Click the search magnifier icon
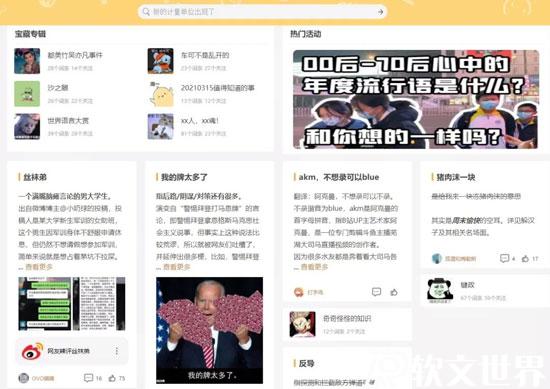The height and width of the screenshot is (389, 550). 146,12
